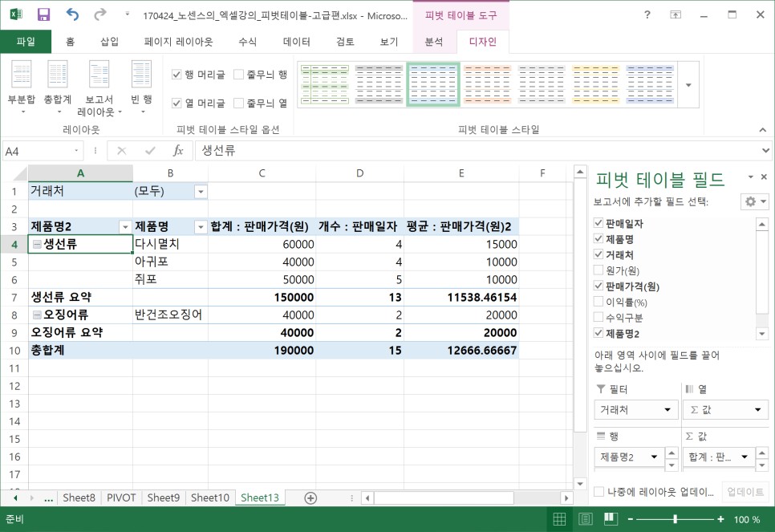Open the Excel application icon menu

(16, 14)
